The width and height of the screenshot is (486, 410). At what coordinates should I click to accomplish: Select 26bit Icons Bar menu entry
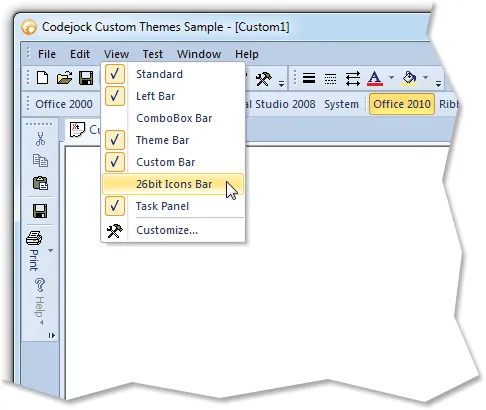pyautogui.click(x=173, y=184)
